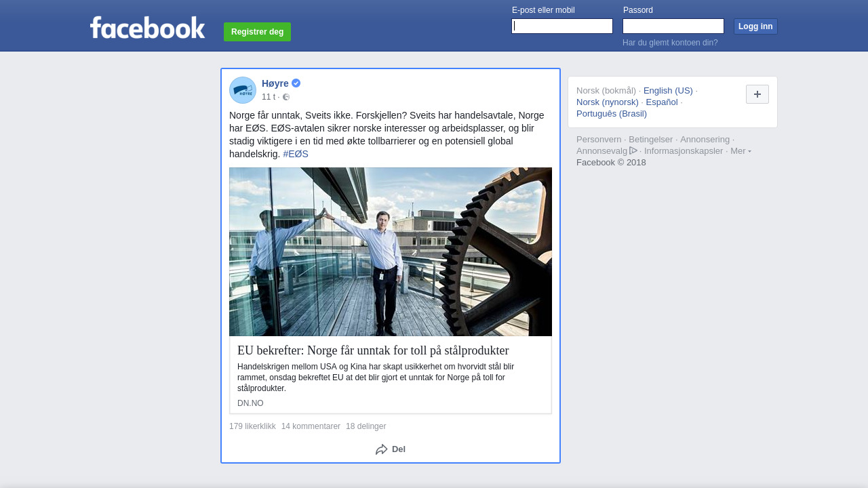Open Betingelser footer link
The height and width of the screenshot is (488, 868).
(651, 140)
